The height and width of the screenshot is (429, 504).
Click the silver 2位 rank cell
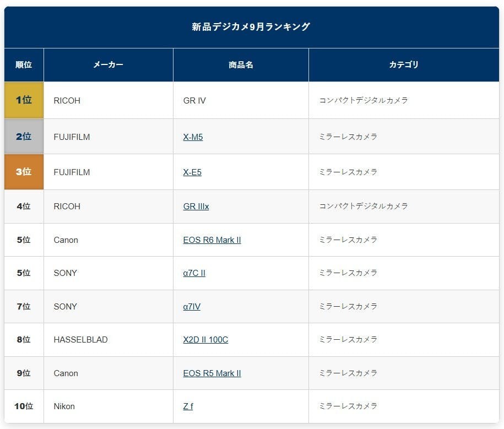coord(24,137)
